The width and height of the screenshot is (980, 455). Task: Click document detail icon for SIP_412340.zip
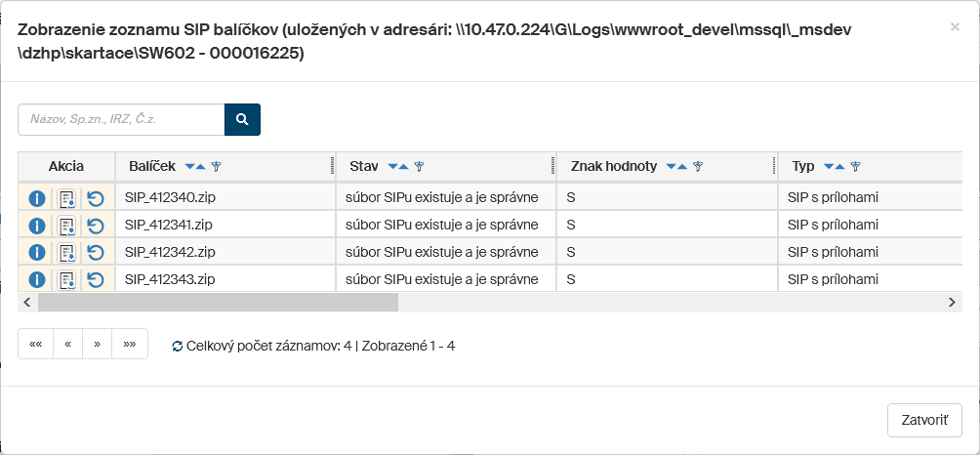(x=66, y=198)
